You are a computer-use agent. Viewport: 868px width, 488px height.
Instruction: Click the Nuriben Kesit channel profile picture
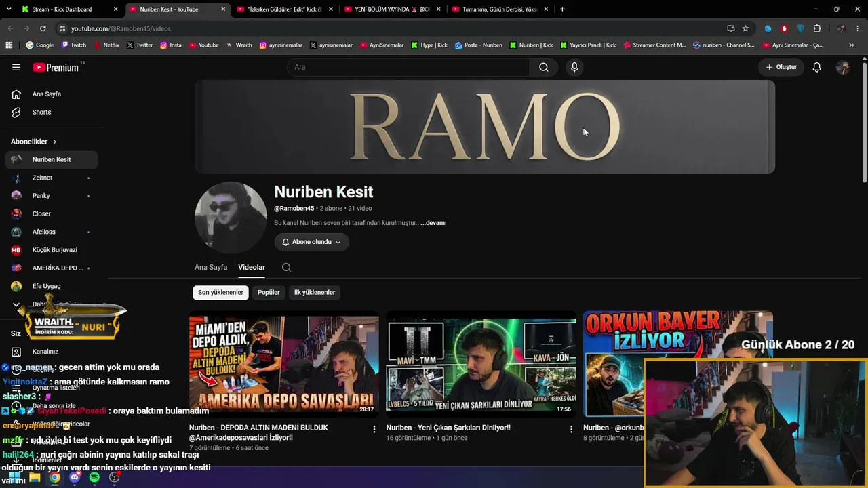[x=231, y=218]
